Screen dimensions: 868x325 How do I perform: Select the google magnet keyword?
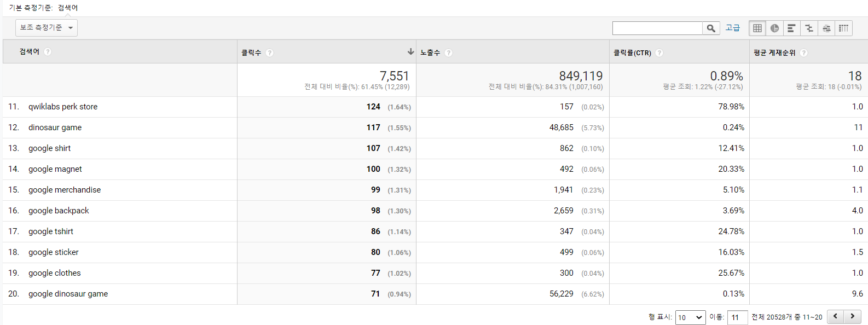55,169
